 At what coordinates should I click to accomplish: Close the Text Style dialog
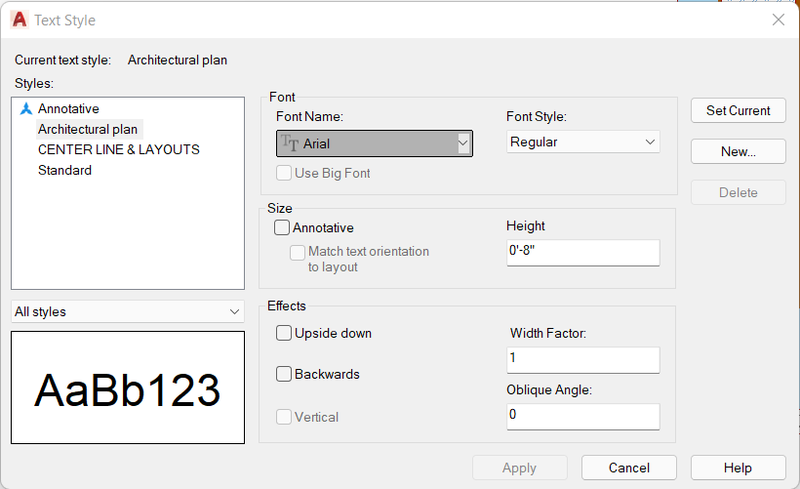point(778,20)
